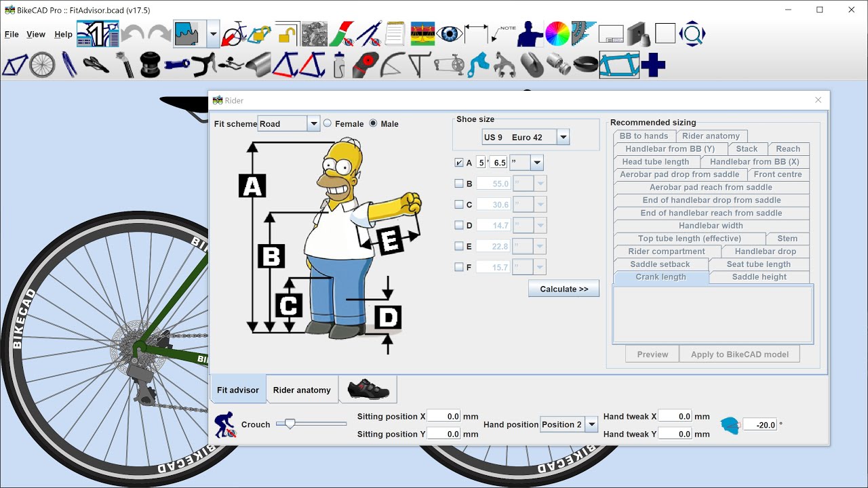
Task: Select the Crank length tab
Action: pos(661,277)
